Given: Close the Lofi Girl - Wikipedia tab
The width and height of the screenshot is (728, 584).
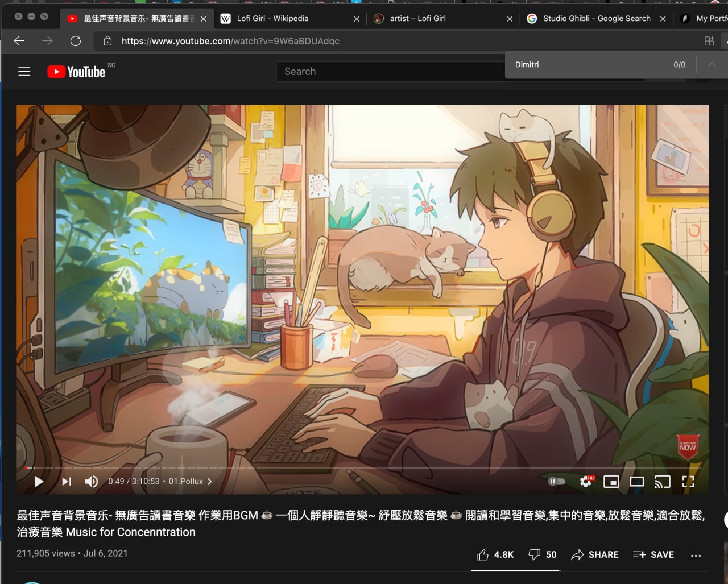Looking at the screenshot, I should pyautogui.click(x=357, y=19).
